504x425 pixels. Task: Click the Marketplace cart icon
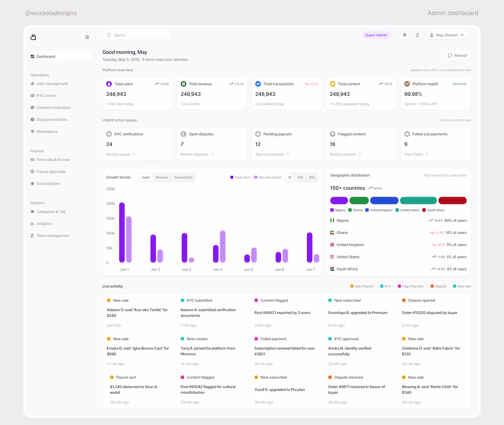[x=33, y=132]
